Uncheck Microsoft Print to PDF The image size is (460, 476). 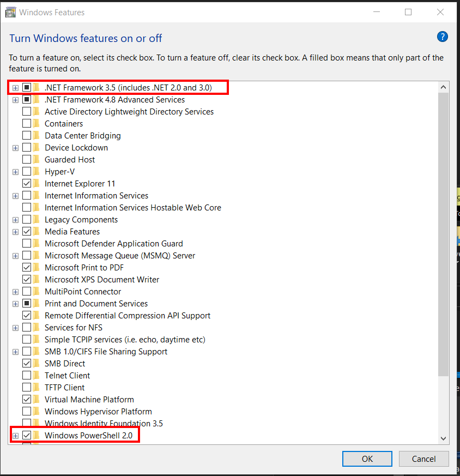tap(27, 267)
